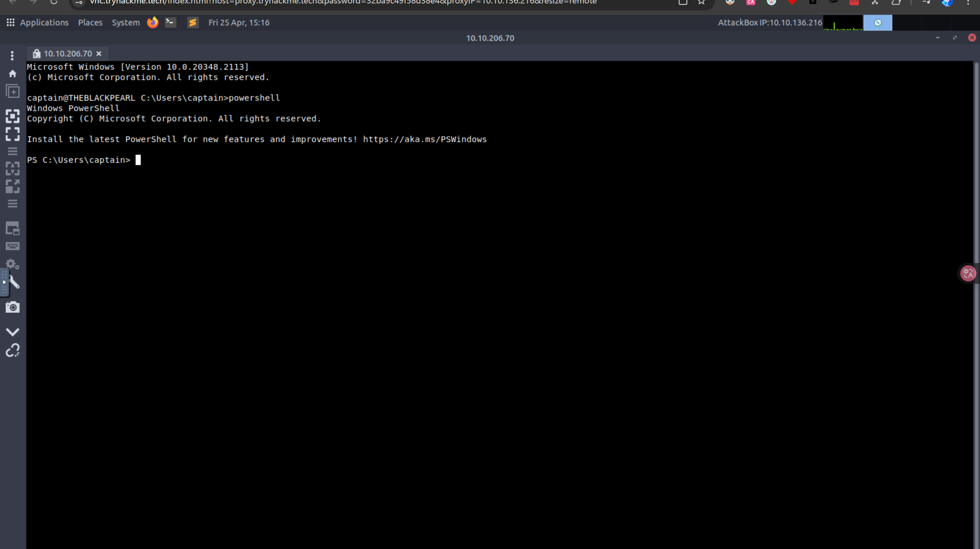Toggle fullscreen mode in Remmina sidebar
This screenshot has height=549, width=980.
click(x=12, y=134)
